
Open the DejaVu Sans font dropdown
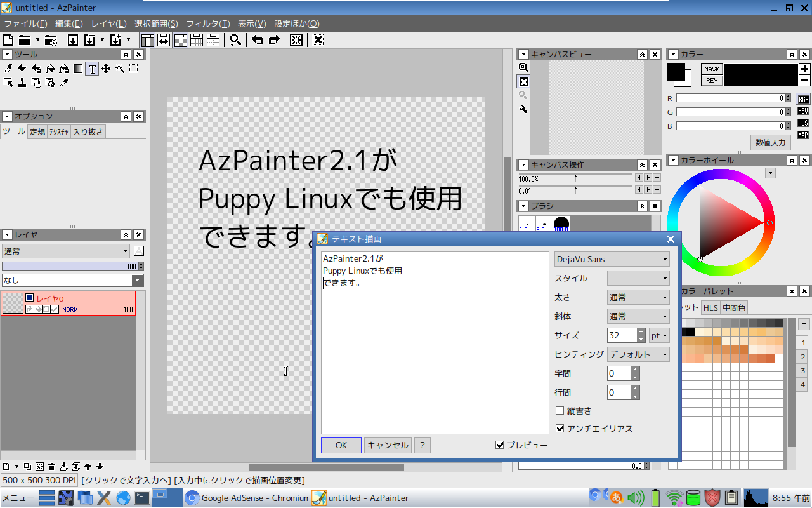point(612,258)
